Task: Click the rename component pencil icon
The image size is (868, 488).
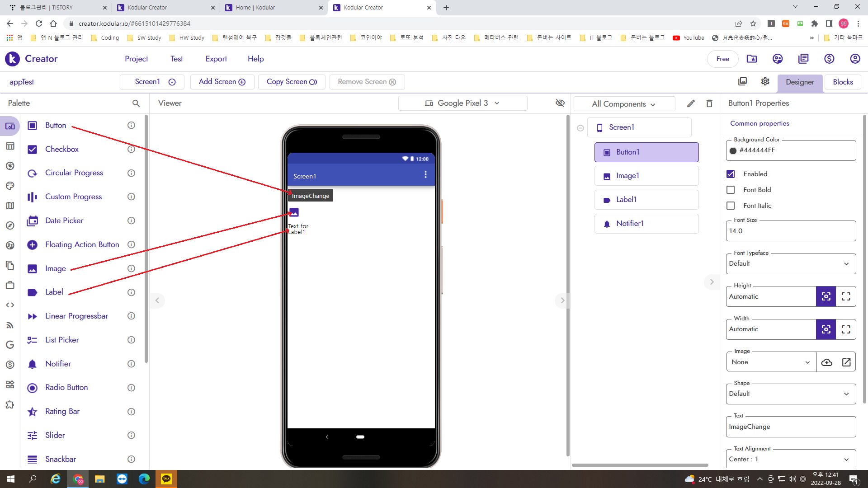Action: (691, 103)
